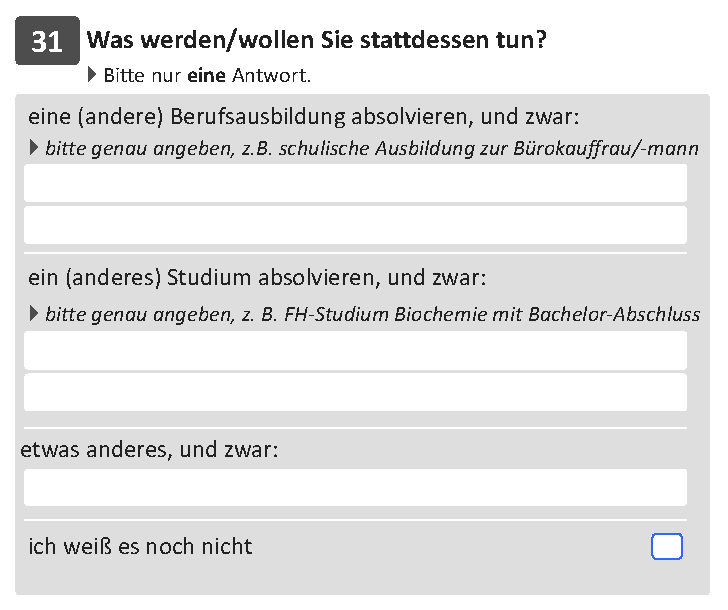The height and width of the screenshot is (610, 728).
Task: Focus the second Berufsausbildung text field
Action: pyautogui.click(x=355, y=225)
